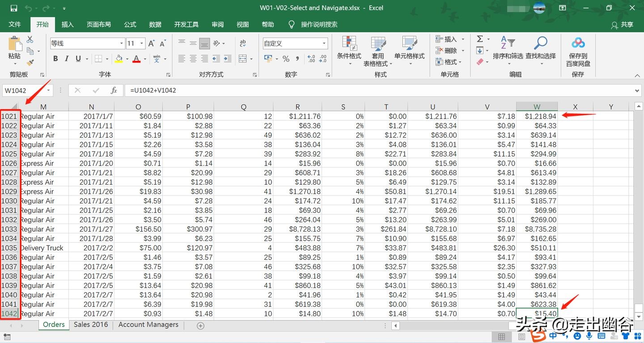
Task: Switch to the Account Managers sheet tab
Action: (148, 325)
